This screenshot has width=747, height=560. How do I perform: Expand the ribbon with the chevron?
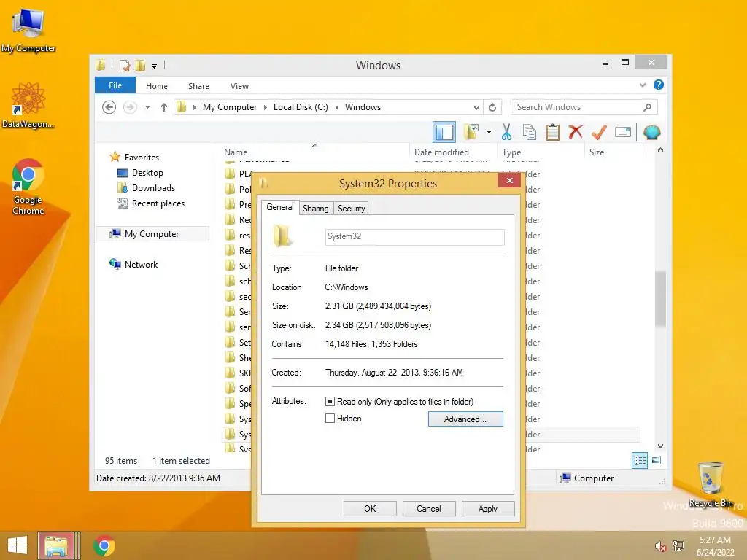[x=642, y=85]
